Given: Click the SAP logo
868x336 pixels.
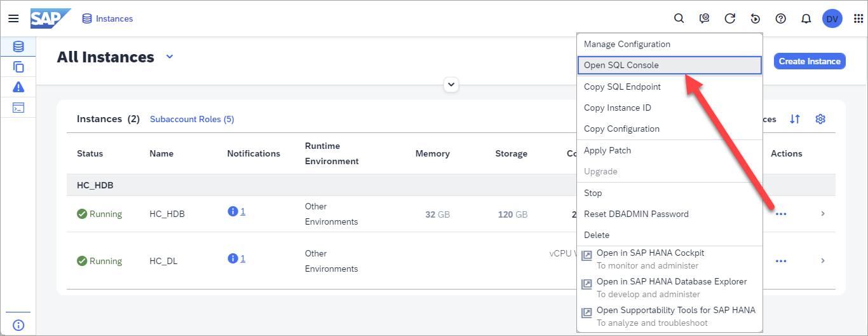Looking at the screenshot, I should tap(50, 18).
